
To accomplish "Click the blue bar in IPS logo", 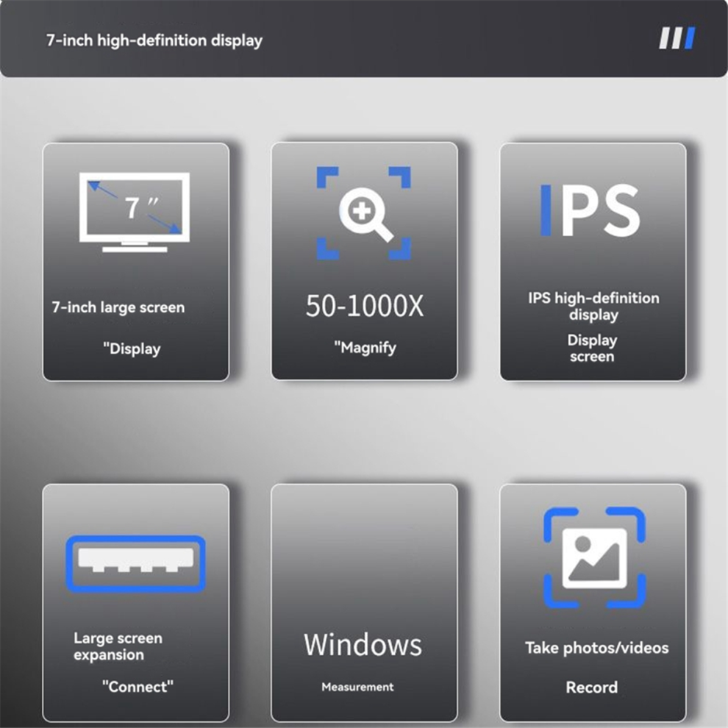I will [x=546, y=210].
